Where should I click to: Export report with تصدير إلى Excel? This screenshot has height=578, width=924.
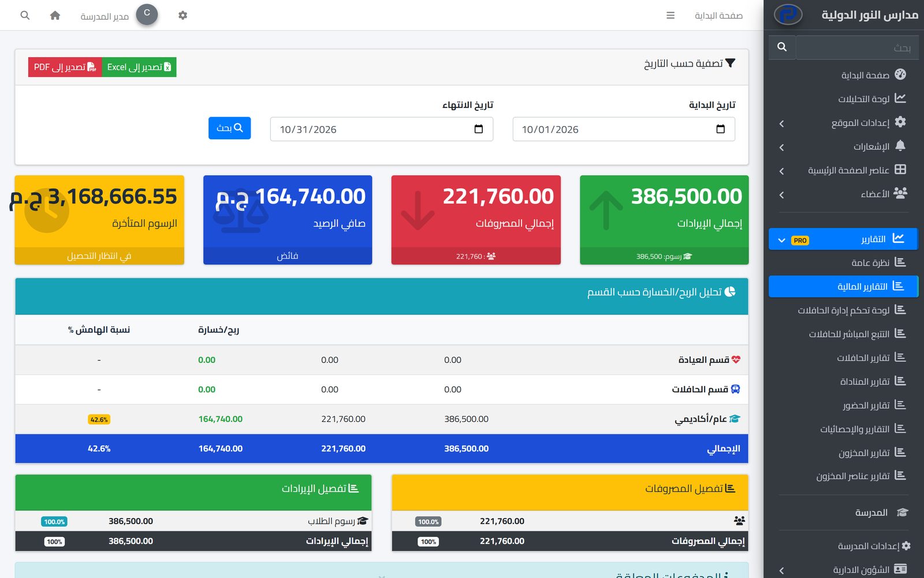pyautogui.click(x=139, y=67)
